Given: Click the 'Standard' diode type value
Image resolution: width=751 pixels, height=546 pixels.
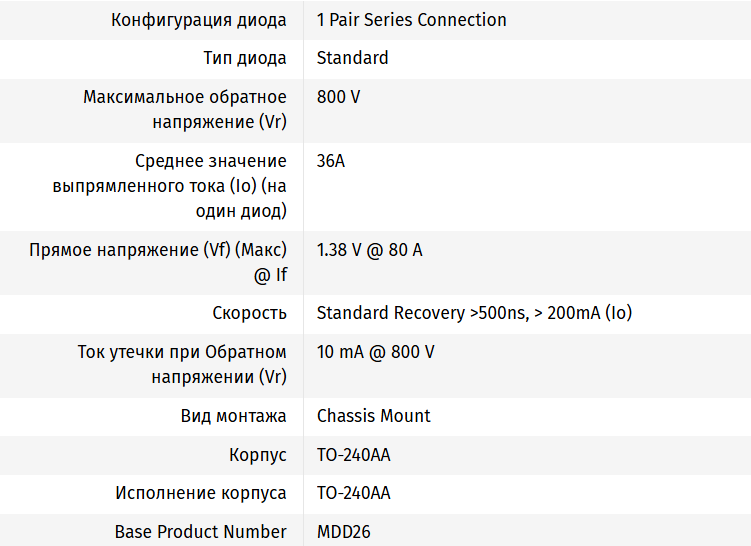Looking at the screenshot, I should click(352, 58).
